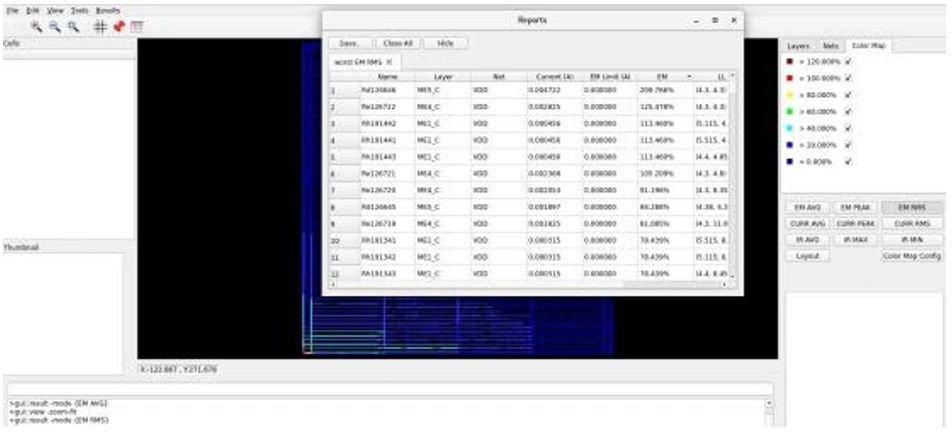Click the red pushpin toolbar icon
952x433 pixels.
point(119,26)
